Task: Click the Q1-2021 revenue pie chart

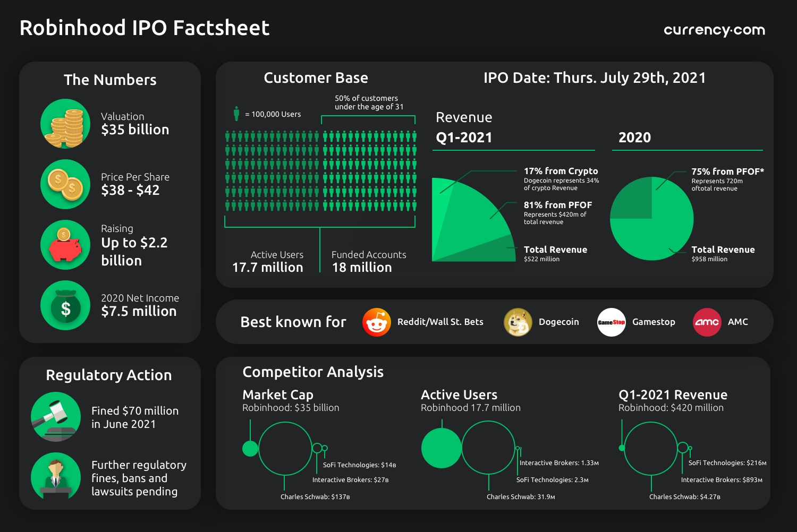Action: click(x=474, y=219)
